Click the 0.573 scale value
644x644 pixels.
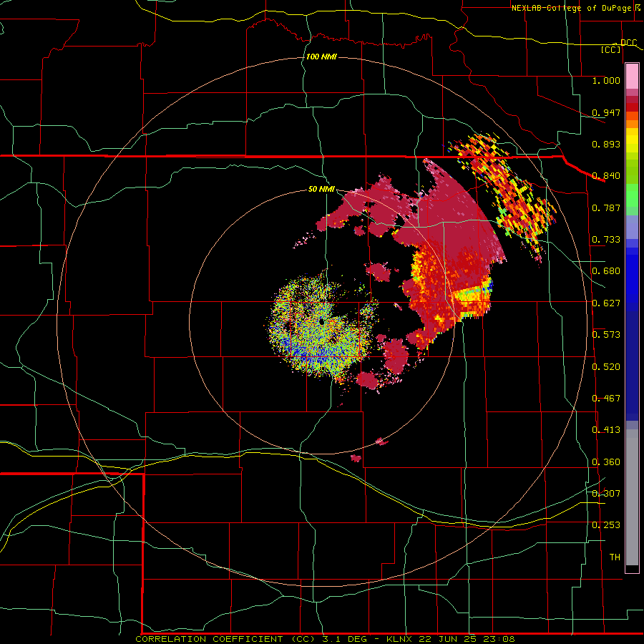click(x=606, y=335)
